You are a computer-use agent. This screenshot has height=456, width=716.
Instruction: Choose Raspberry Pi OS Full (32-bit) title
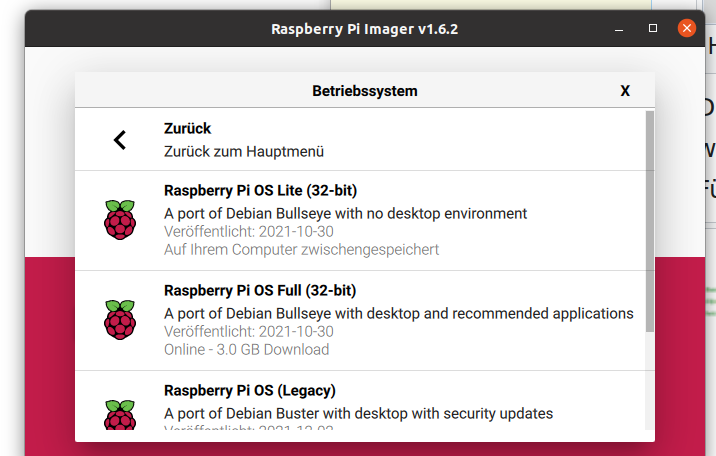pos(260,290)
